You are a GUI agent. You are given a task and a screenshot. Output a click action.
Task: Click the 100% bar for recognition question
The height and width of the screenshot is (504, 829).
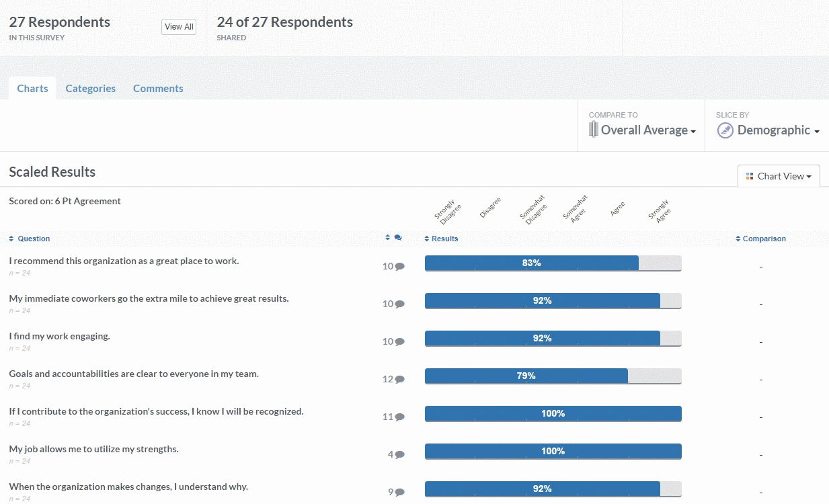(553, 413)
